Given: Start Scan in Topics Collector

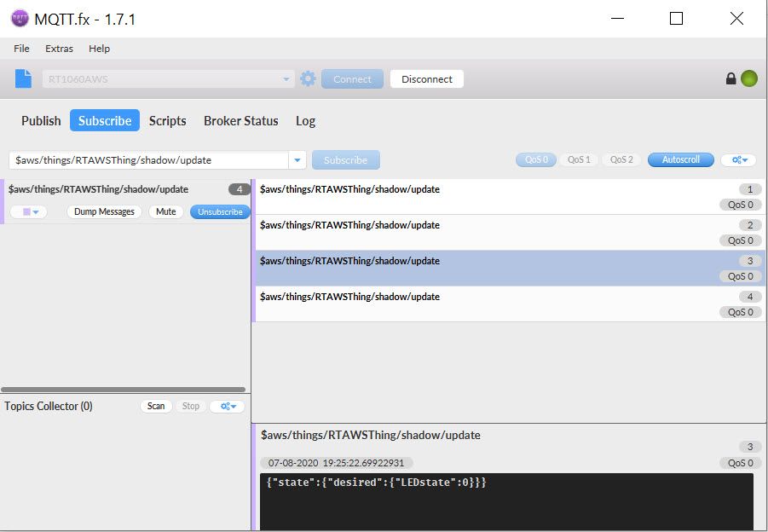Looking at the screenshot, I should (x=156, y=406).
